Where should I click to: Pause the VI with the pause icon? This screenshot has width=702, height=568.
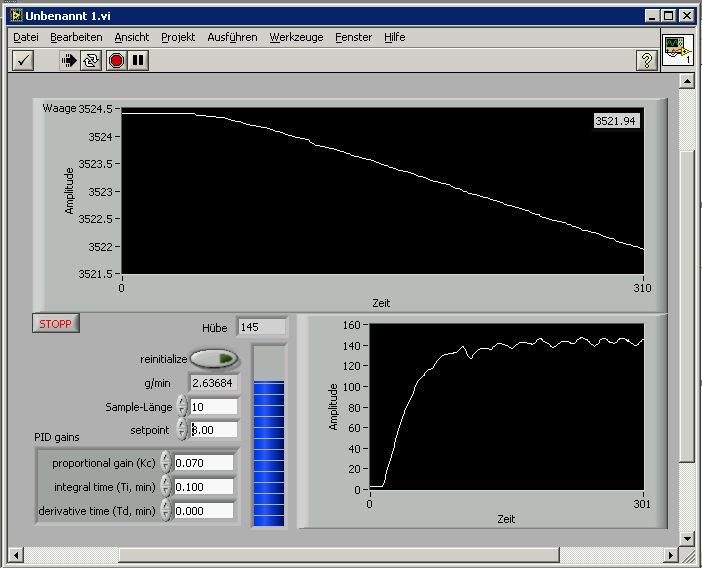coord(138,61)
